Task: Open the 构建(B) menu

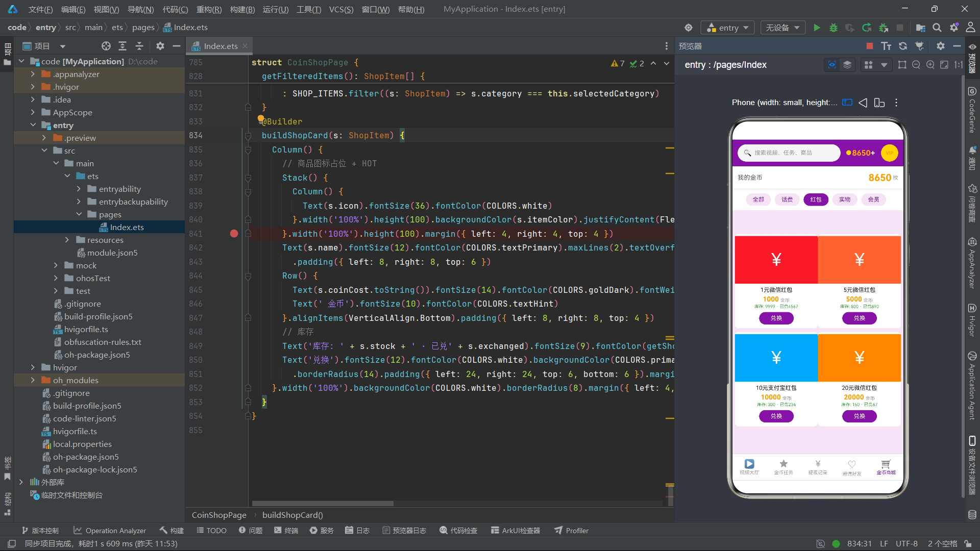Action: (242, 9)
